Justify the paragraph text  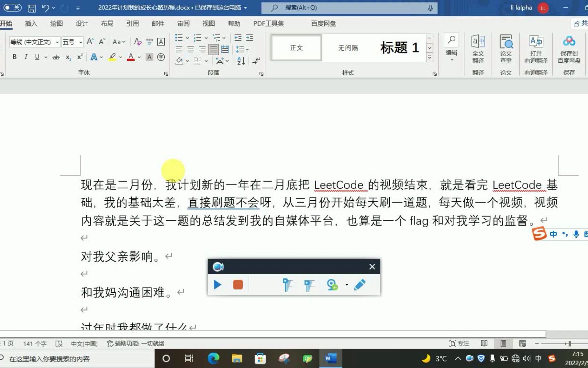pos(213,49)
